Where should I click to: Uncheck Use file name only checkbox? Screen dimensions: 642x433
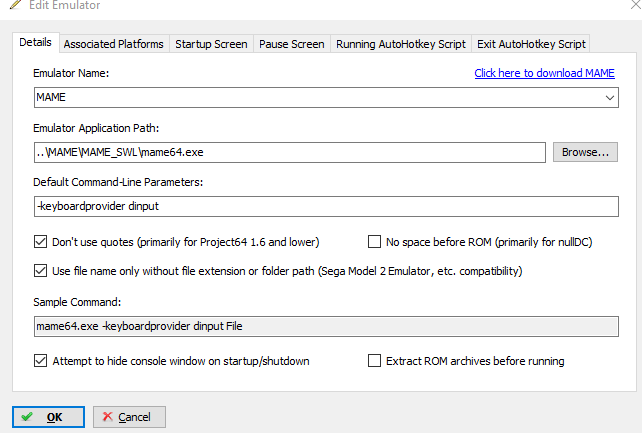click(x=41, y=271)
